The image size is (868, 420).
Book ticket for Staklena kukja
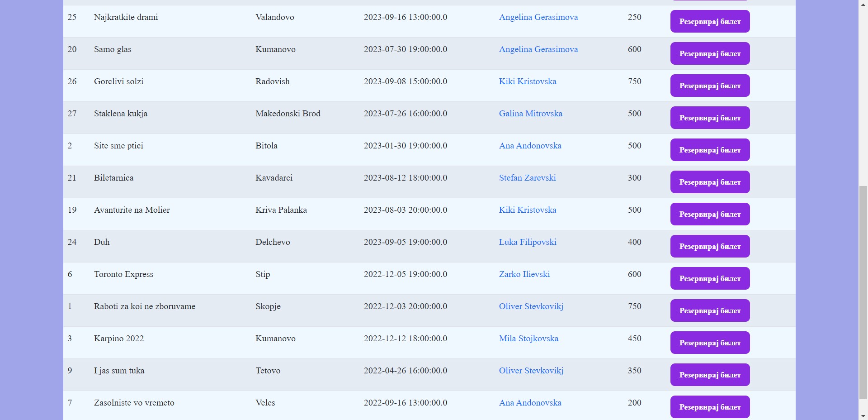point(710,118)
